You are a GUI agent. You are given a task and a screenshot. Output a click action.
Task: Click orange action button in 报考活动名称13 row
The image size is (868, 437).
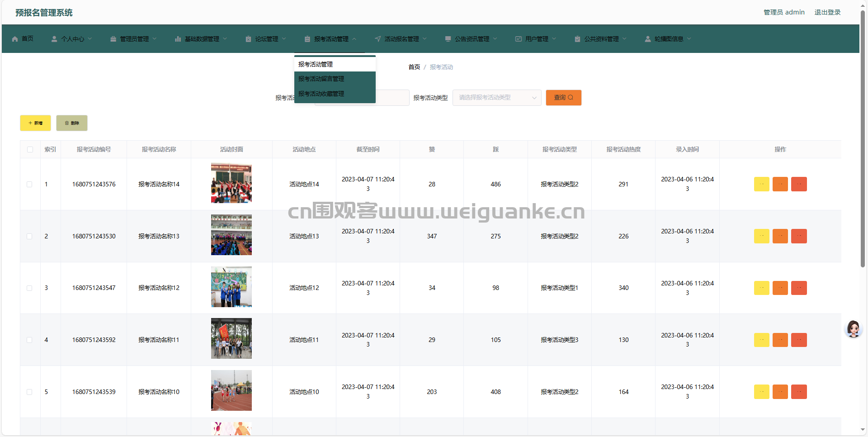[x=780, y=236]
